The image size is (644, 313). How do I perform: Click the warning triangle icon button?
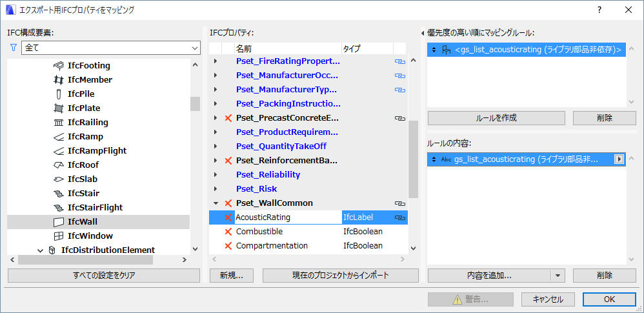tap(456, 299)
